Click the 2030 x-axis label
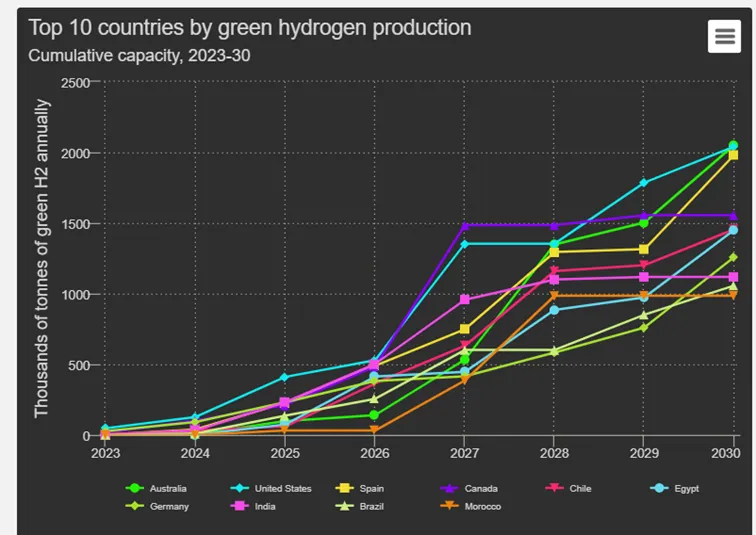756x535 pixels. coord(726,453)
